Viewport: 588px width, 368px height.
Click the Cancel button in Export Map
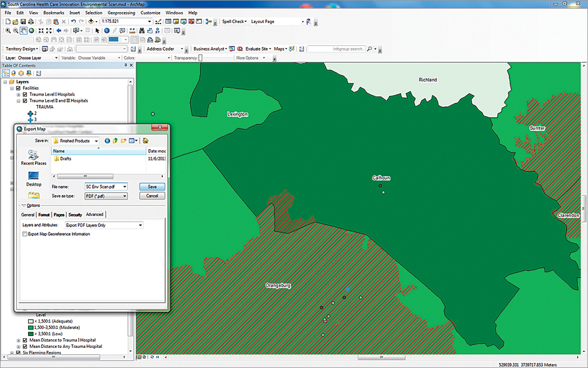pyautogui.click(x=152, y=196)
